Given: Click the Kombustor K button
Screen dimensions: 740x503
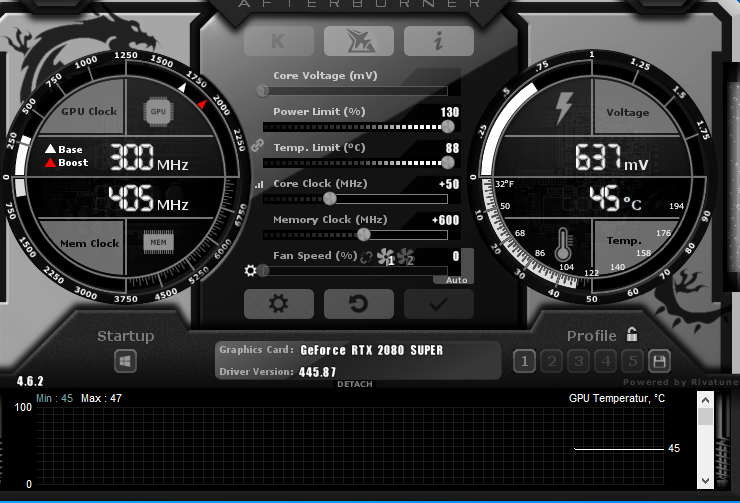Looking at the screenshot, I should coord(279,41).
